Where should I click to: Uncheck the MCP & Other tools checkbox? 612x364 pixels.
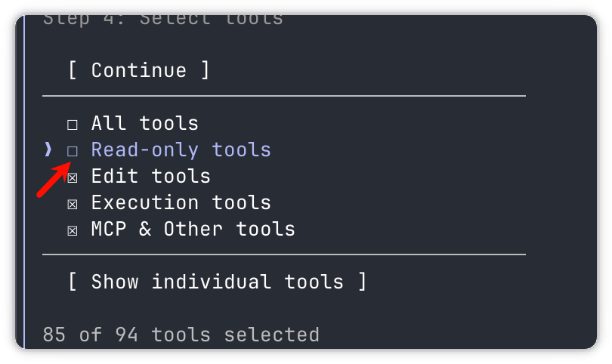pyautogui.click(x=73, y=230)
